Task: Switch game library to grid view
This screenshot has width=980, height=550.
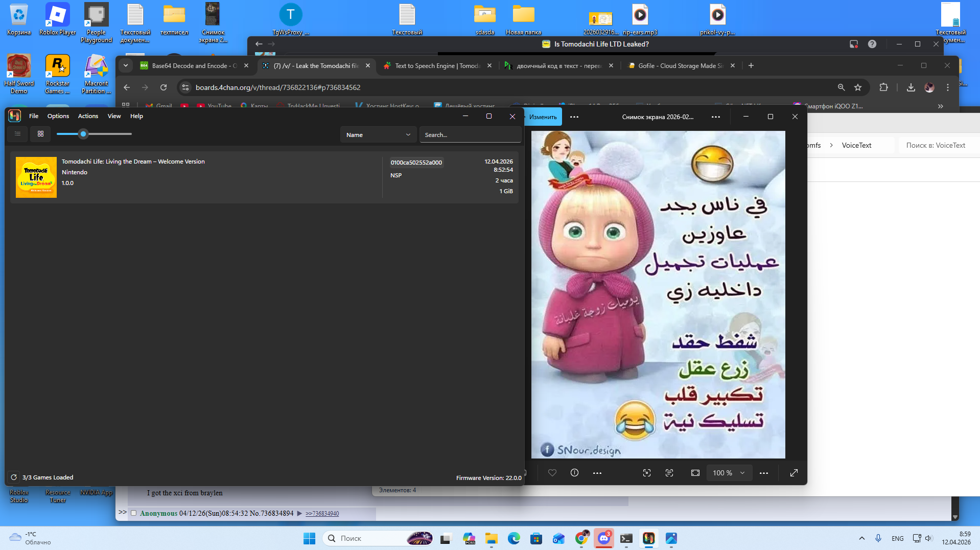Action: click(x=41, y=134)
